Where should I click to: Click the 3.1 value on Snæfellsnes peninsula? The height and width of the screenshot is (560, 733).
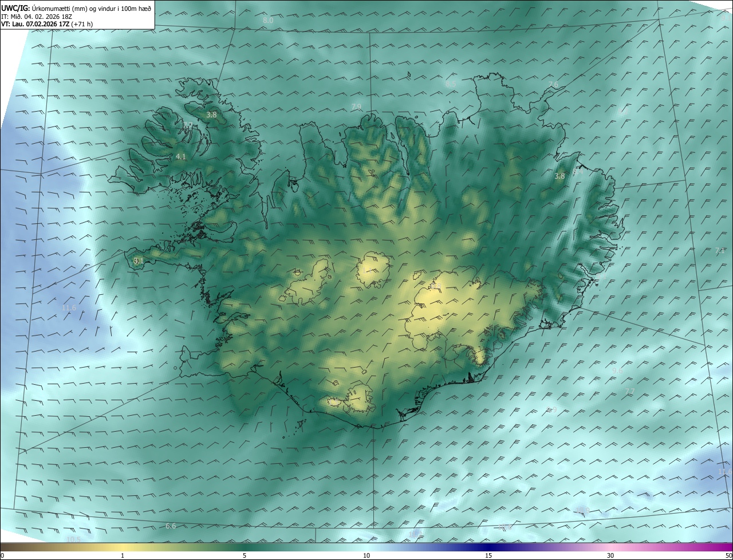click(138, 261)
